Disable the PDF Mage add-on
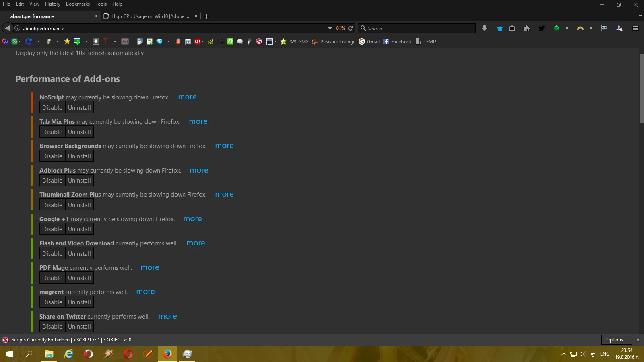The height and width of the screenshot is (362, 644). pos(52,278)
